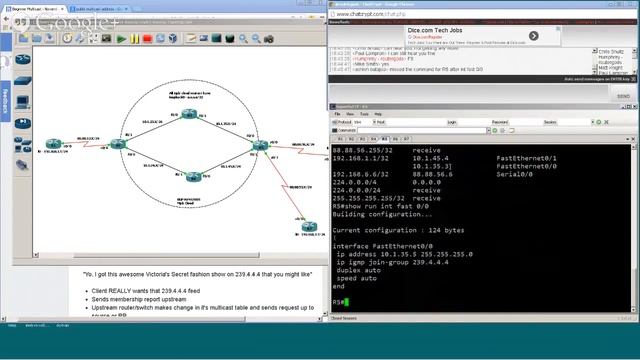This screenshot has height=360, width=640.
Task: Switch to first Chrome tab Beginner Multicast
Action: 35,9
